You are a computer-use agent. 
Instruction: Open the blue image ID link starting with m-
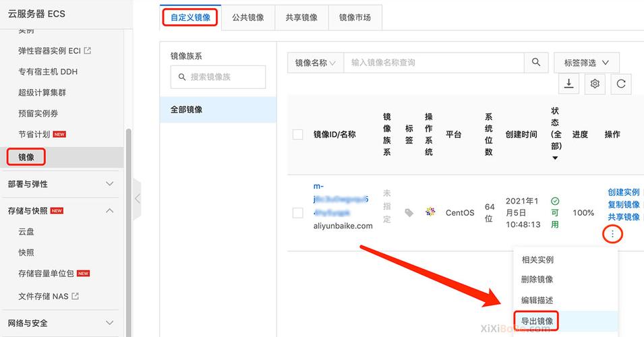(341, 200)
